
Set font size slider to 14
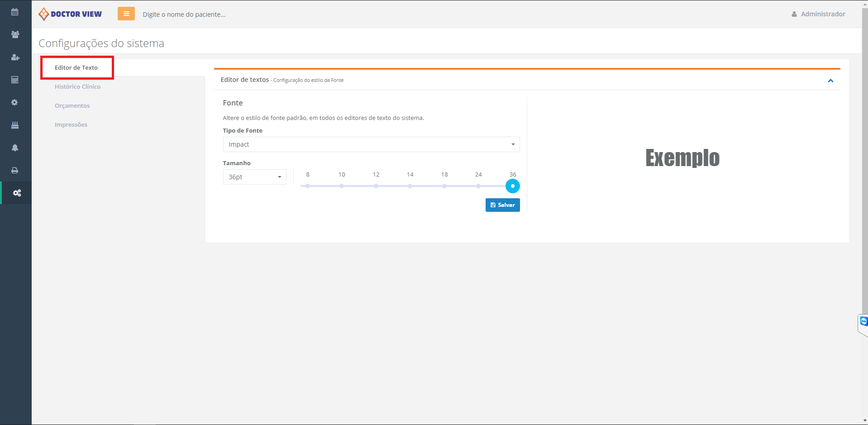click(410, 186)
